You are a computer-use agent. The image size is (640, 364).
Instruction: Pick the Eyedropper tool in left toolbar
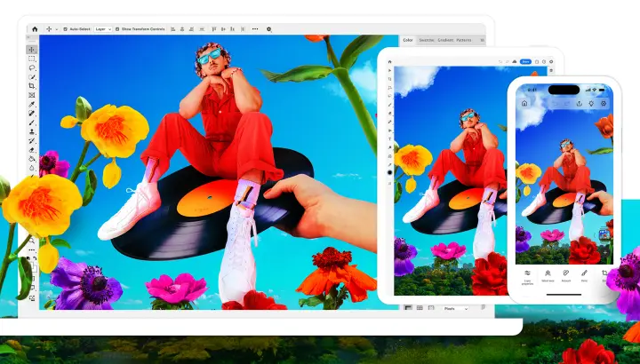32,105
